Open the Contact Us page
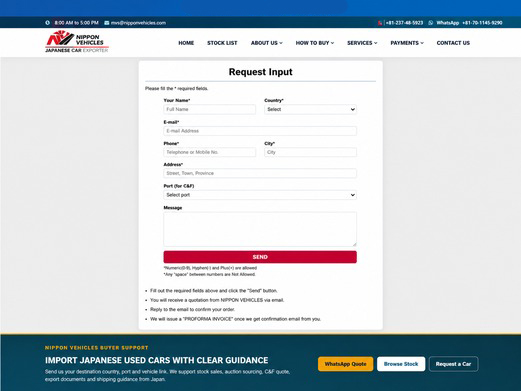This screenshot has height=391, width=521. pyautogui.click(x=453, y=43)
